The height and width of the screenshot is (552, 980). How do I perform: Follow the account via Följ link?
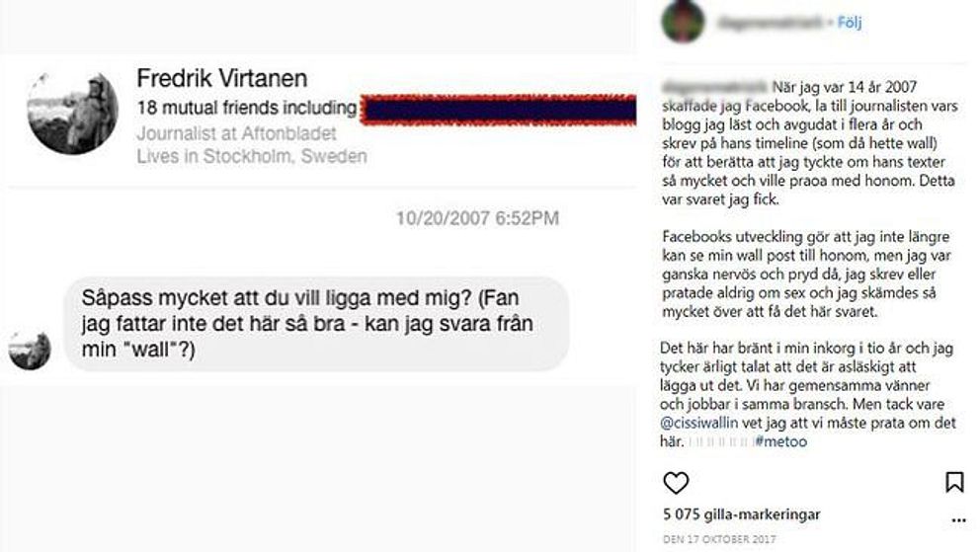tap(850, 23)
